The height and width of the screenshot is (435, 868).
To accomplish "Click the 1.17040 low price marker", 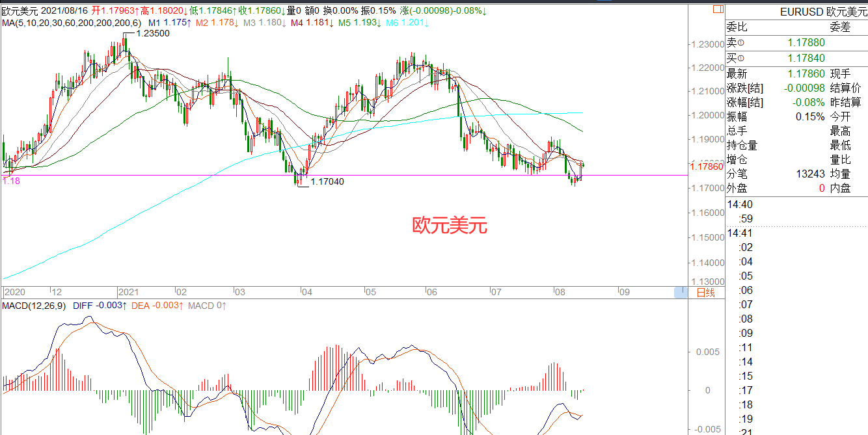I will point(327,182).
